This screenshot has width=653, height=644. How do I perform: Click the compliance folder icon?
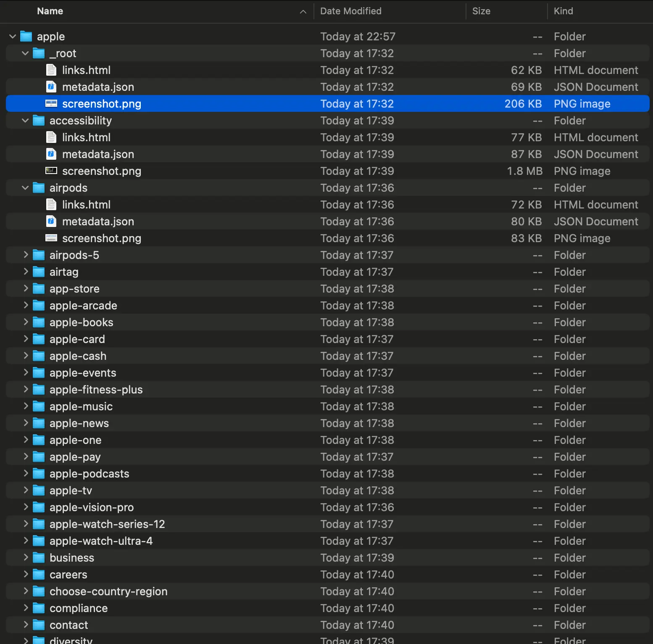39,608
